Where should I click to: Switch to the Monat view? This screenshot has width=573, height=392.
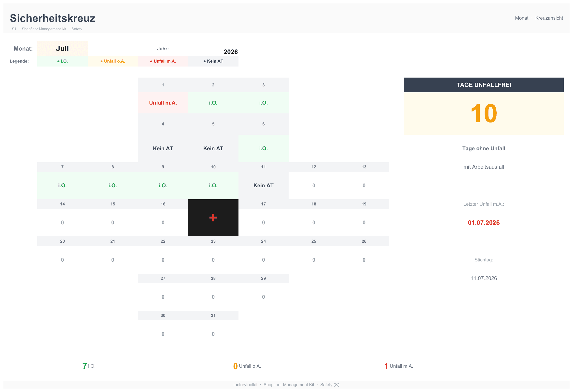[x=521, y=18]
